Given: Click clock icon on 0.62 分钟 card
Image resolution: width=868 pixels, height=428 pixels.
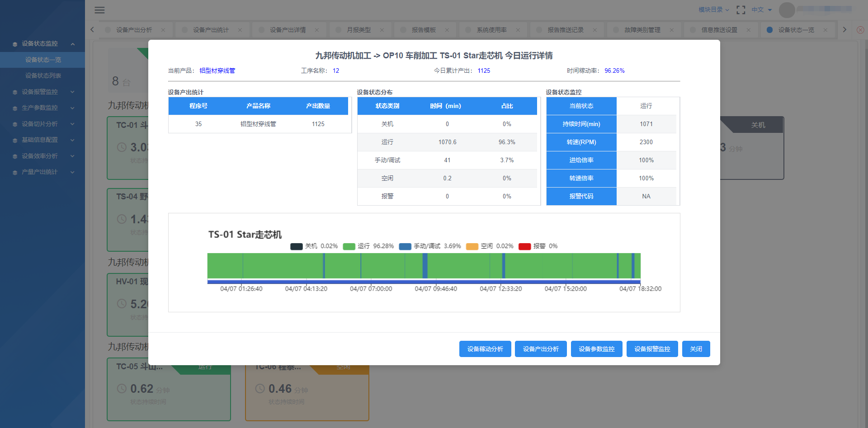Looking at the screenshot, I should point(122,389).
